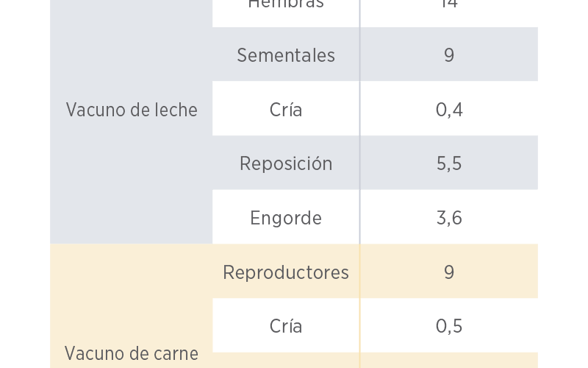Click the partially visible Hembras label
The height and width of the screenshot is (368, 588).
pyautogui.click(x=286, y=4)
